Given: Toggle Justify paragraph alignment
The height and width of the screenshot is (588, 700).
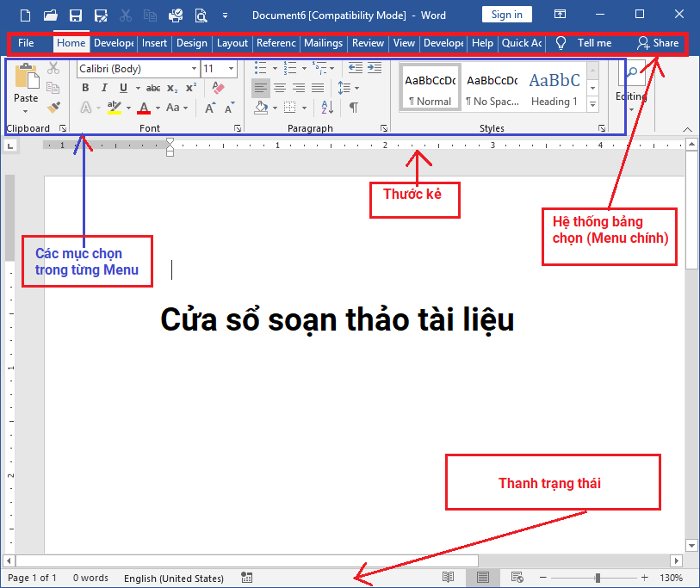Looking at the screenshot, I should 318,88.
